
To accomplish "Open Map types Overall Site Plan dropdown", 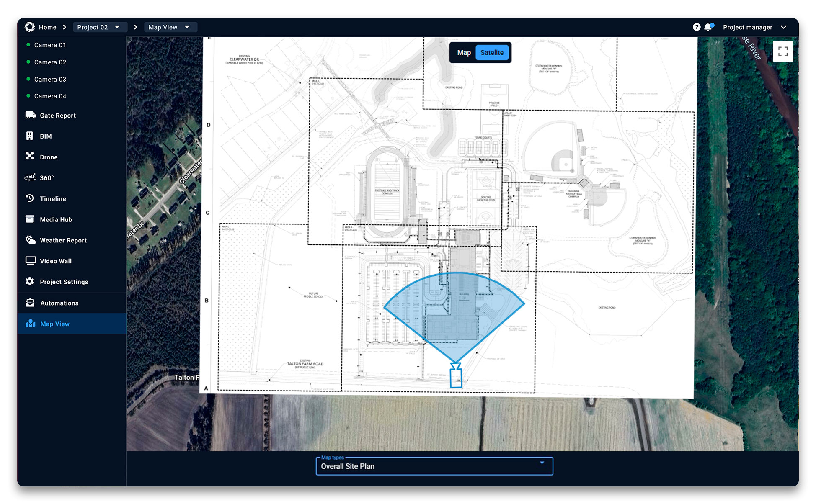I will tap(434, 466).
